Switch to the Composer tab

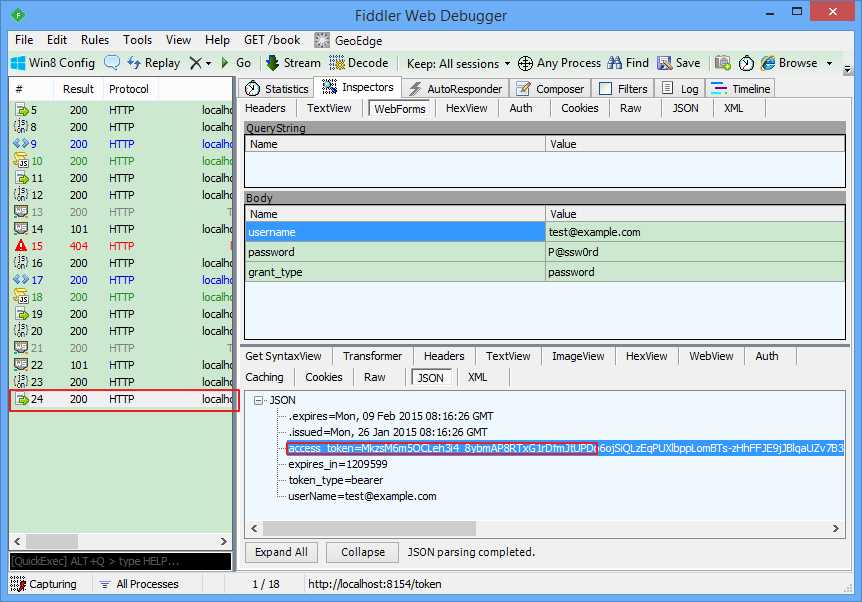click(550, 89)
